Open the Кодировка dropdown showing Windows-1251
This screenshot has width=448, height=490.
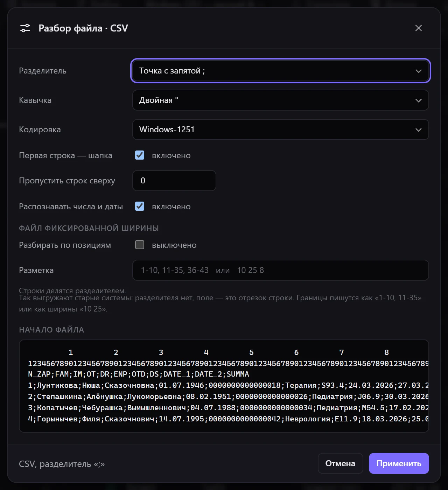(281, 129)
